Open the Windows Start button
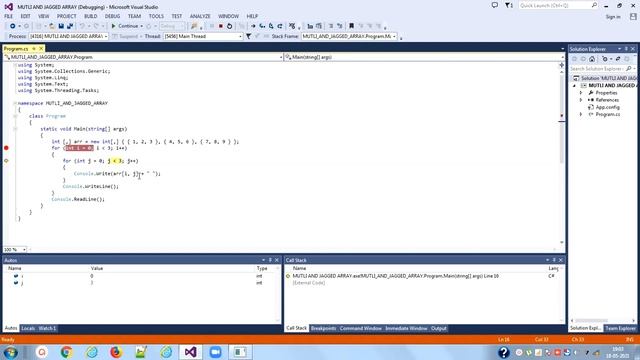This screenshot has height=360, width=640. [11, 352]
